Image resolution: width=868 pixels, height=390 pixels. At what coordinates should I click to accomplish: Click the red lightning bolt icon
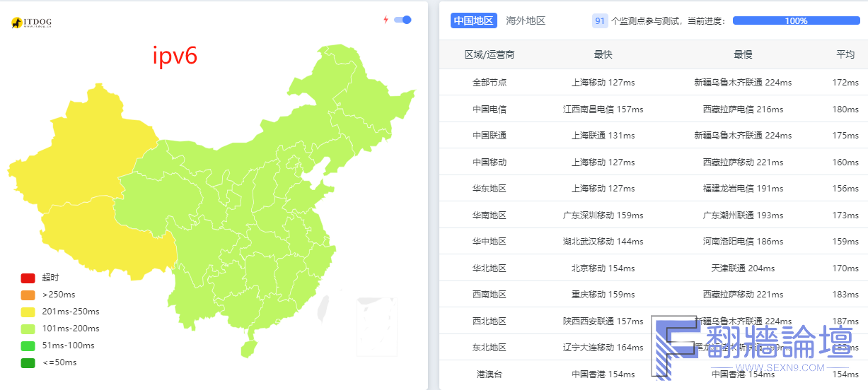(386, 20)
